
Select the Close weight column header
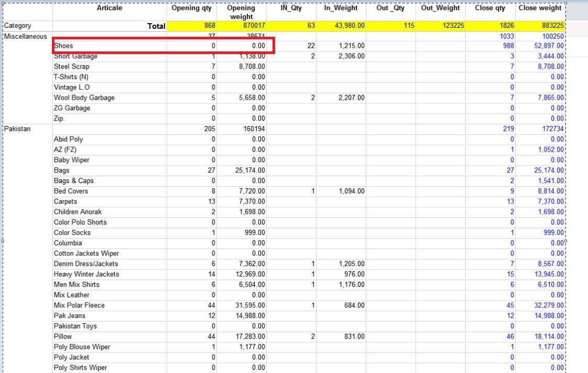pos(540,8)
